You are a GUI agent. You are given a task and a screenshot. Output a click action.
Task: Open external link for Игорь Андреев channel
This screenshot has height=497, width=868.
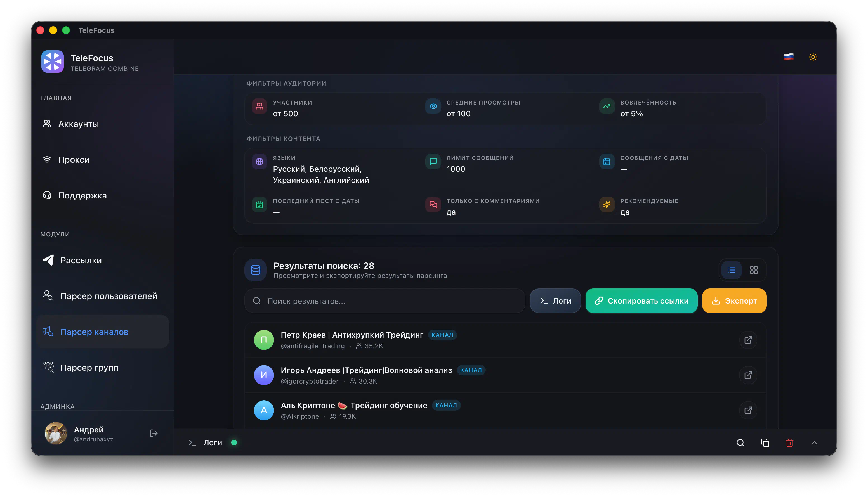point(748,375)
